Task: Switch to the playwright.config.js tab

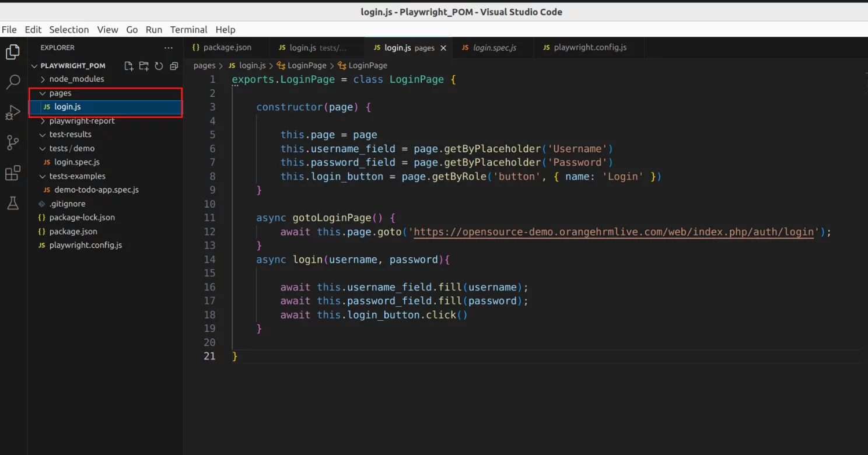Action: click(x=590, y=47)
